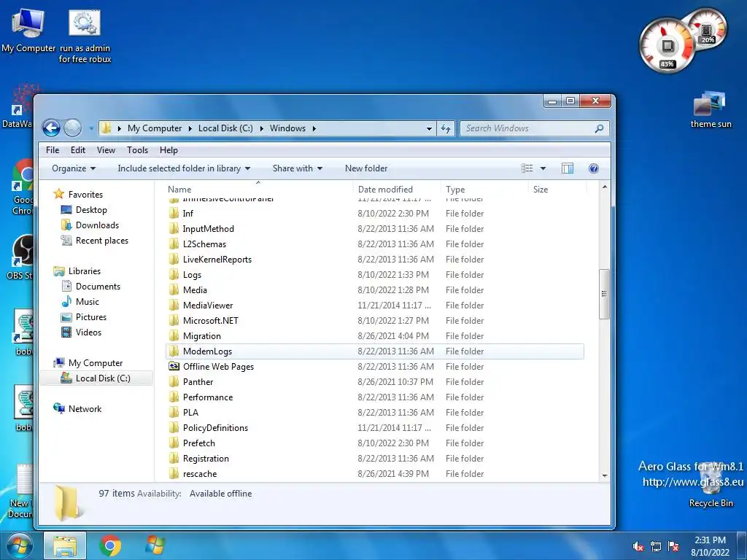Expand breadcrumb arrow after Local Disk (C:)
Image resolution: width=747 pixels, height=560 pixels.
(x=262, y=128)
